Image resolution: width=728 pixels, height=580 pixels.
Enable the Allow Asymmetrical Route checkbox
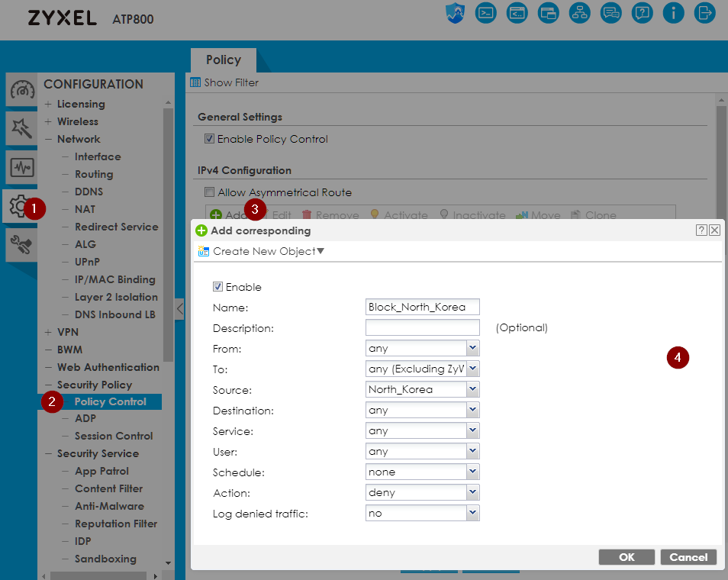coord(209,192)
